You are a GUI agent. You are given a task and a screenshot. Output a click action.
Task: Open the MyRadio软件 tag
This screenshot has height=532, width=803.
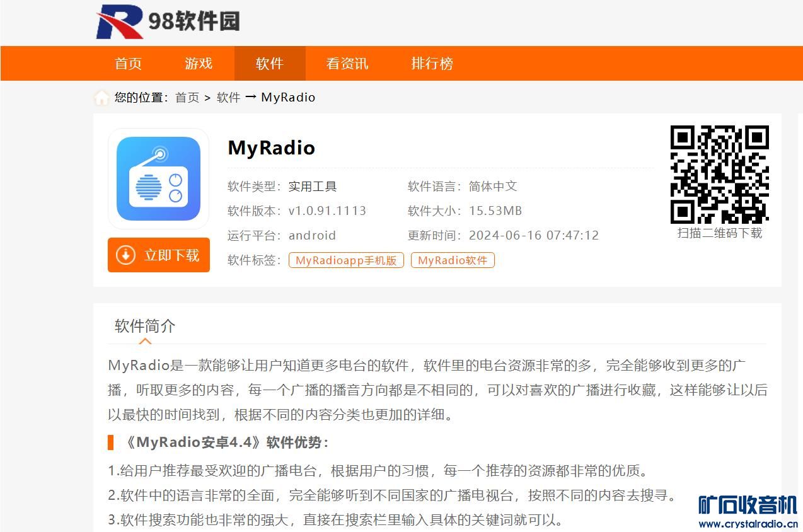453,260
